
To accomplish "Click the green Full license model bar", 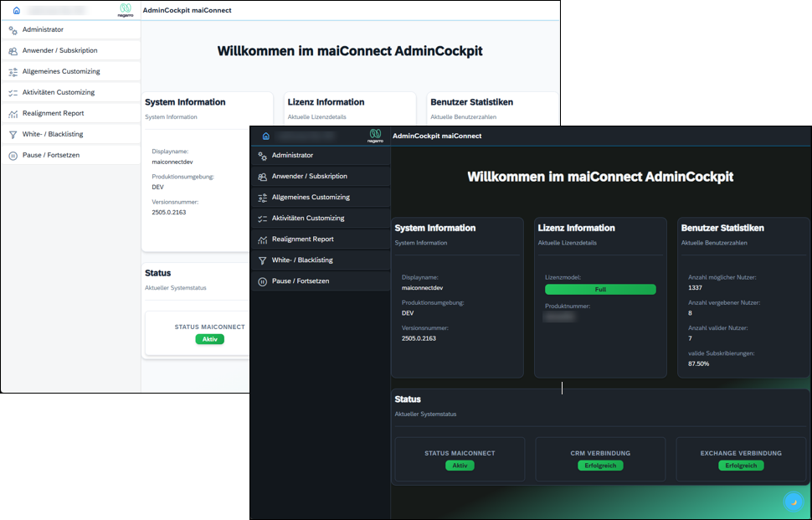I will click(x=600, y=289).
